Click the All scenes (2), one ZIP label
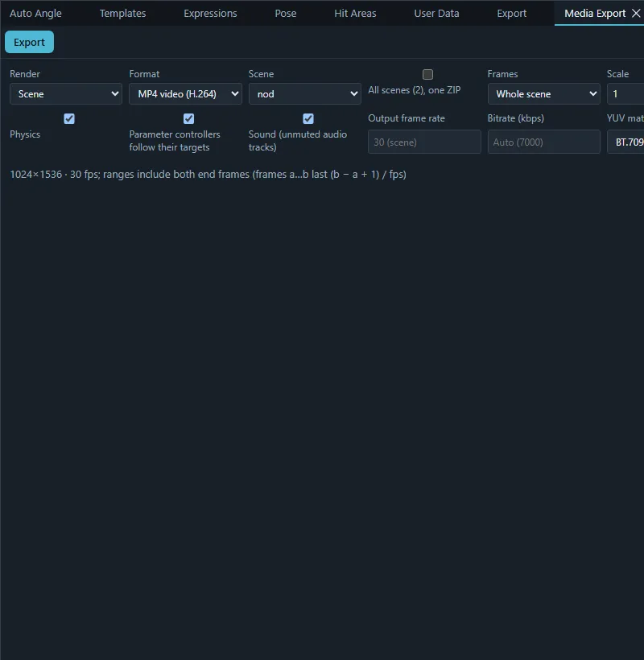Image resolution: width=644 pixels, height=660 pixels. (415, 90)
